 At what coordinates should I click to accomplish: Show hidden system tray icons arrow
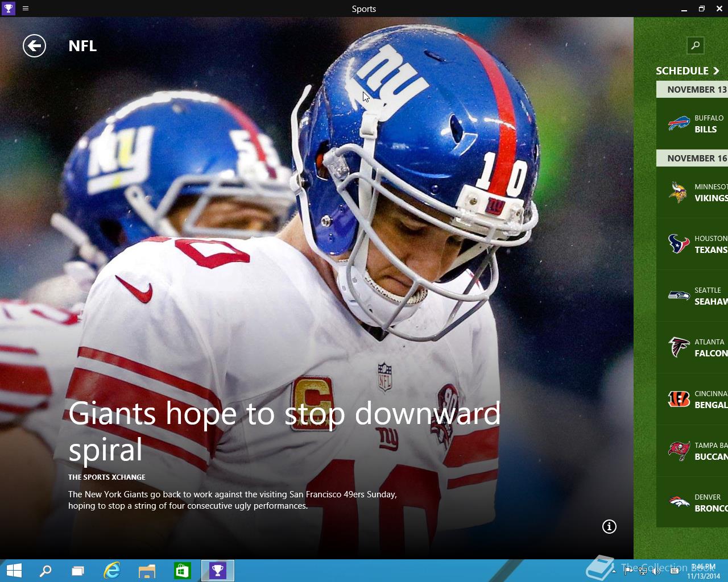(614, 571)
